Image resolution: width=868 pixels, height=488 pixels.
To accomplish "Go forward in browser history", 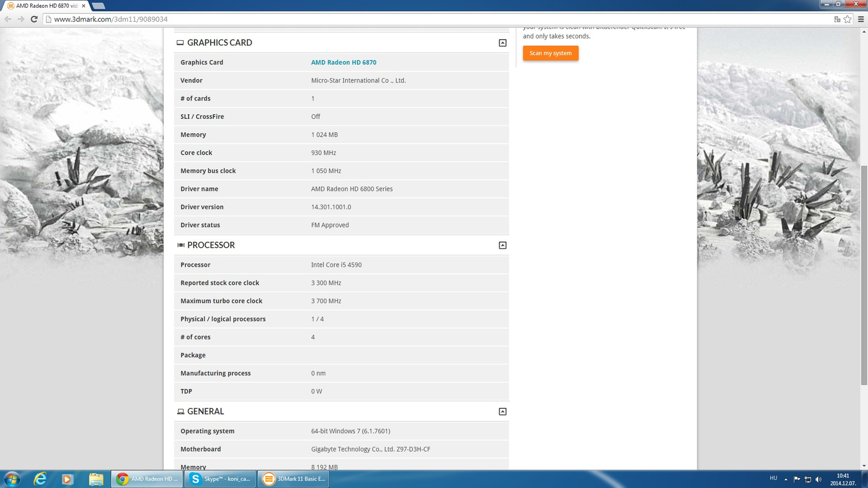I will point(21,19).
